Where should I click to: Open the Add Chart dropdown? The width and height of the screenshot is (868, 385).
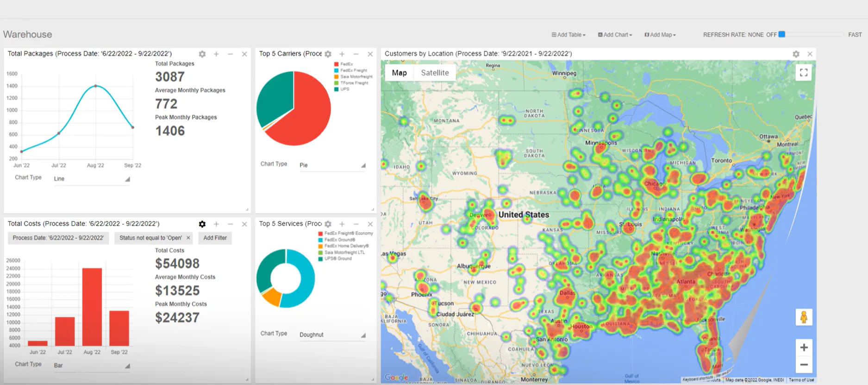coord(615,35)
